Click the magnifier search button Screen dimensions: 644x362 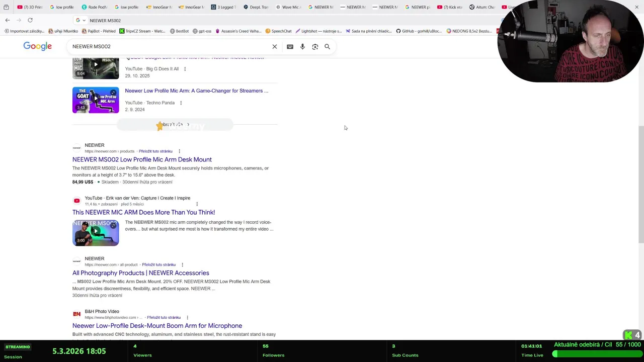[x=327, y=46]
